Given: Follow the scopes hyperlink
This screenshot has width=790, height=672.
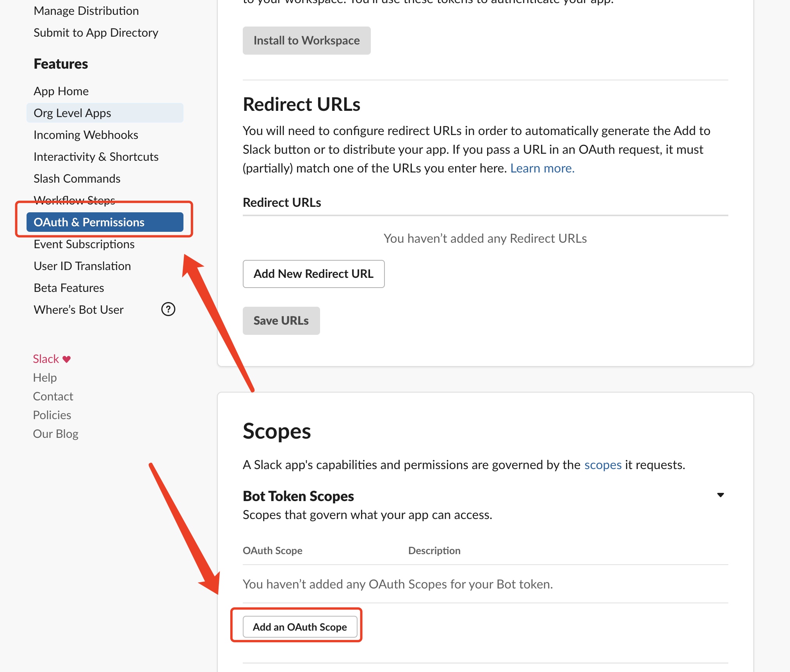Looking at the screenshot, I should click(603, 465).
